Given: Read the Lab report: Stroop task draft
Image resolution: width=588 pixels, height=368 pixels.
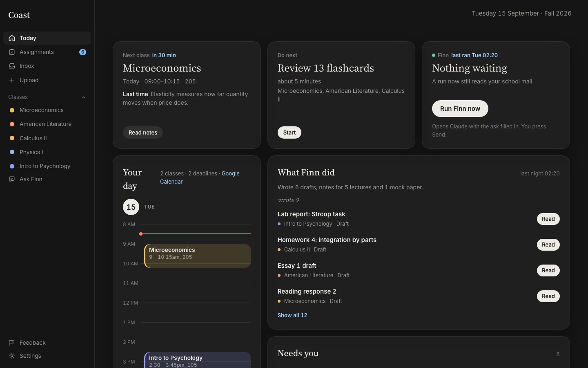Looking at the screenshot, I should pyautogui.click(x=548, y=219).
